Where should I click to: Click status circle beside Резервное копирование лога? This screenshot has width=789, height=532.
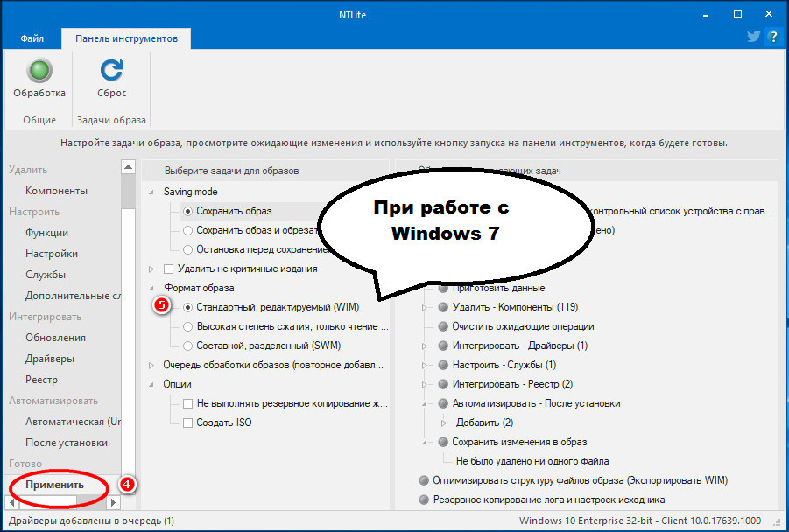click(x=424, y=500)
